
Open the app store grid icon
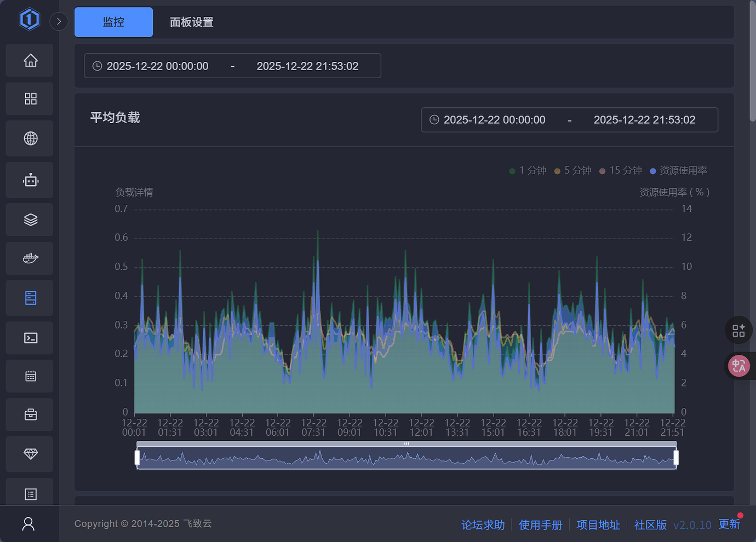point(31,99)
